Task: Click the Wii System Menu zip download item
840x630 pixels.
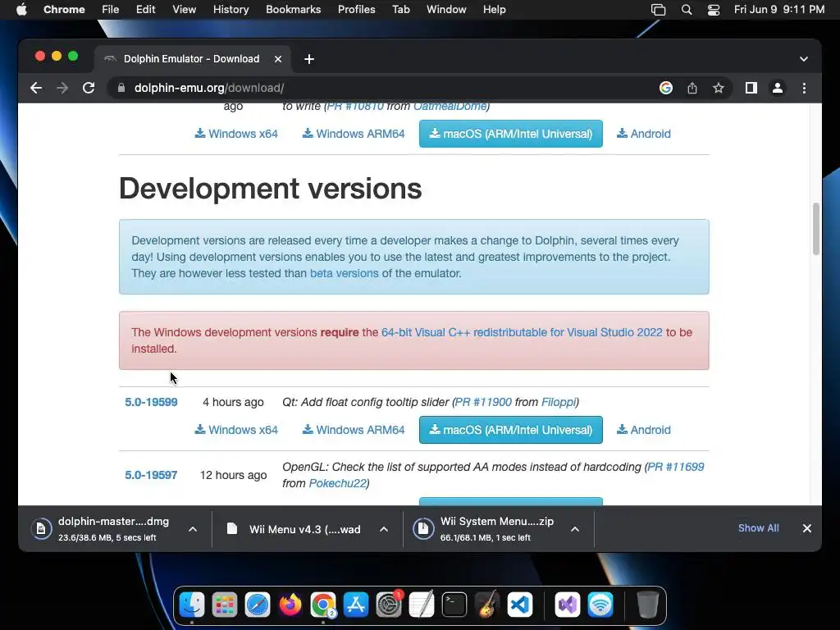Action: (x=485, y=529)
